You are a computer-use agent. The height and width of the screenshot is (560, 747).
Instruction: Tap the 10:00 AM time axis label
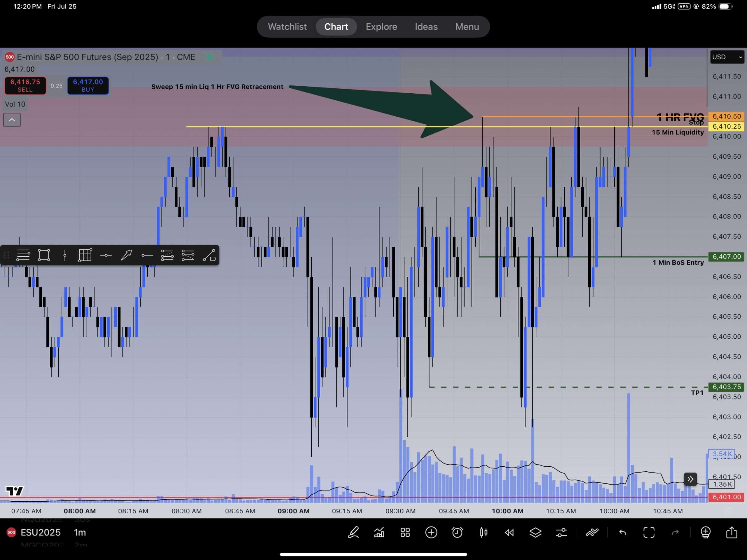(x=507, y=511)
